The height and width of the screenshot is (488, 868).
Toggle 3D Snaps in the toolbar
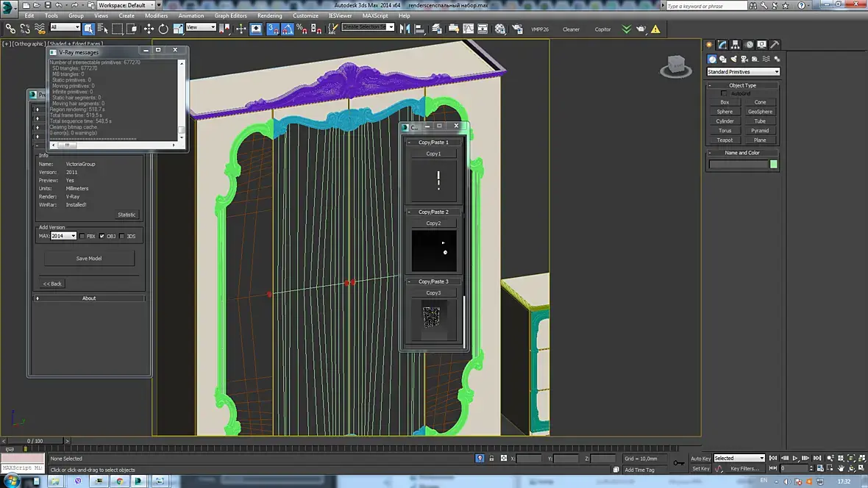click(272, 29)
